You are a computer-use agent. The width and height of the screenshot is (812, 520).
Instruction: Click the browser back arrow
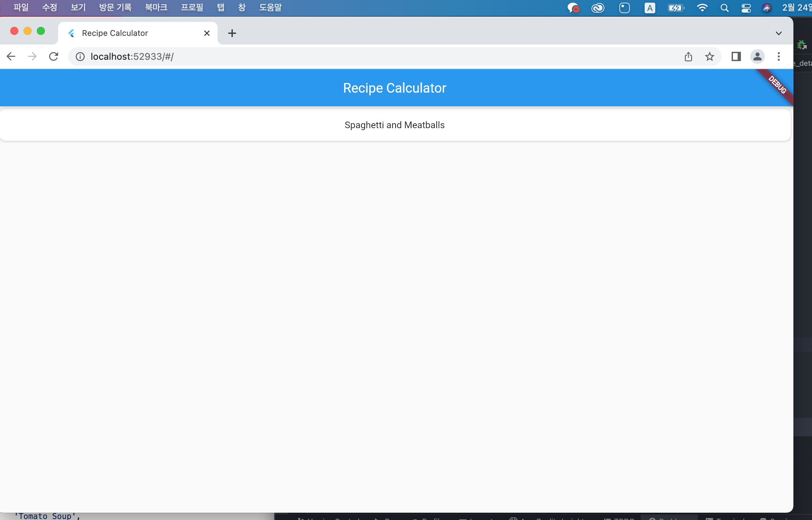point(11,56)
